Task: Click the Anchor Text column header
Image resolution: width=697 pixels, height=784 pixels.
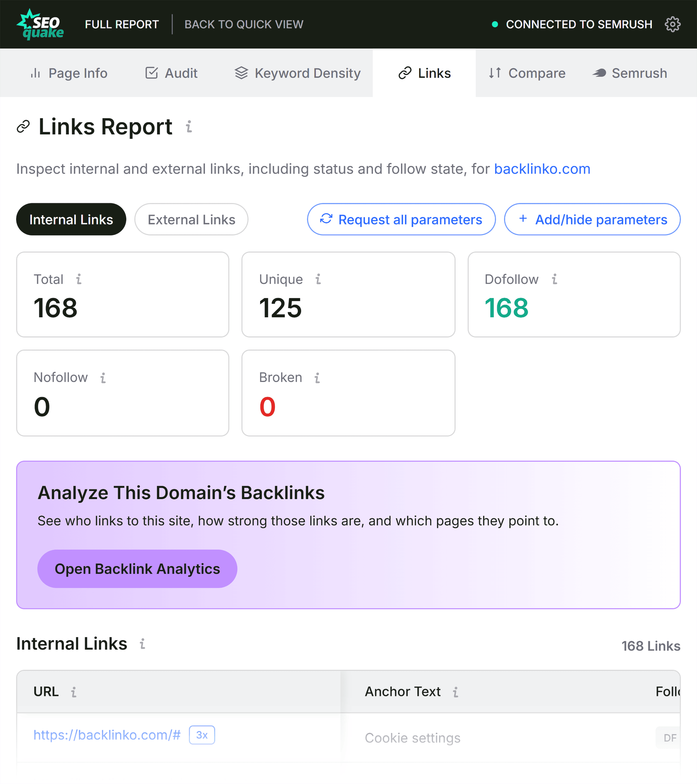Action: pos(403,691)
